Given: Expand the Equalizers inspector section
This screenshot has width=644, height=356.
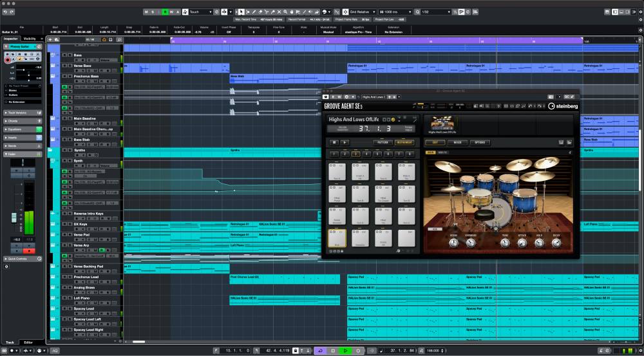Looking at the screenshot, I should point(16,129).
